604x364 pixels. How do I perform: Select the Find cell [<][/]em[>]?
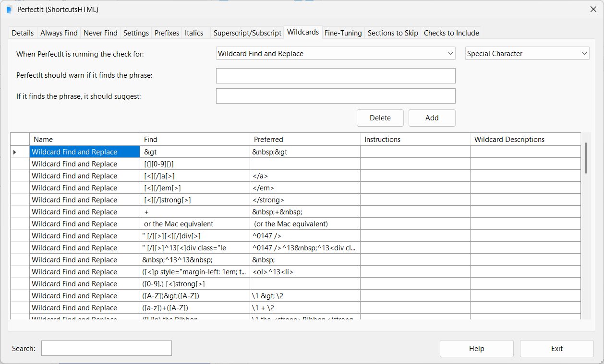coord(195,188)
